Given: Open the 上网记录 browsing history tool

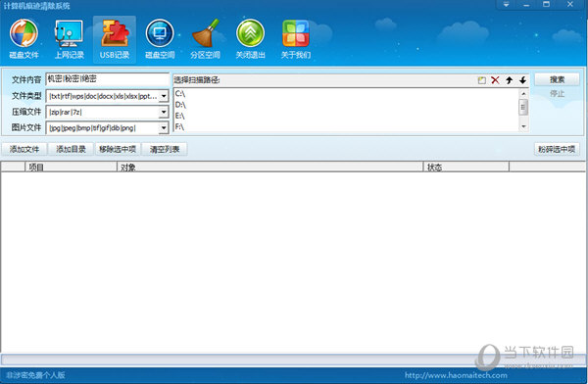Looking at the screenshot, I should pos(69,39).
